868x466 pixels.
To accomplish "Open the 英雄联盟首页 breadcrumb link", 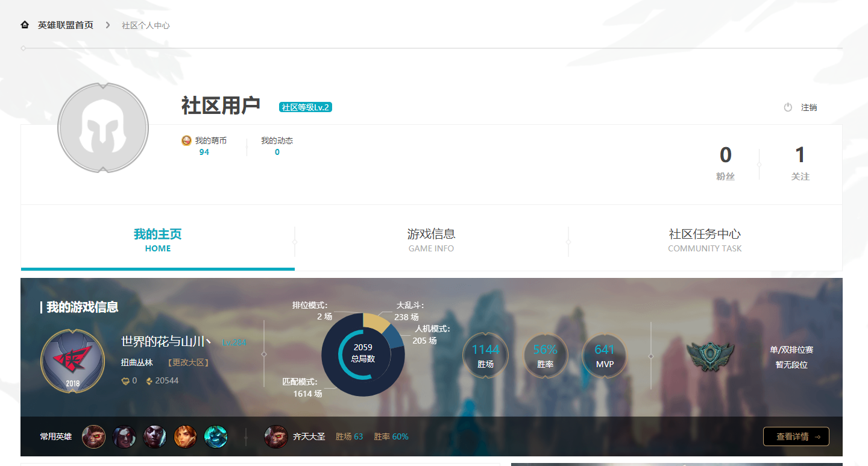I will point(66,25).
